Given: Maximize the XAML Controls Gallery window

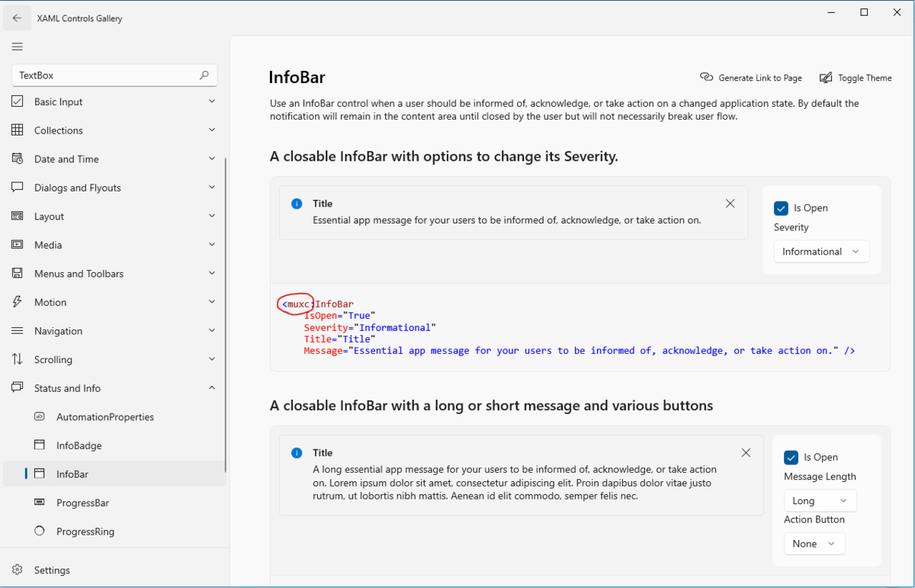Looking at the screenshot, I should [x=864, y=12].
